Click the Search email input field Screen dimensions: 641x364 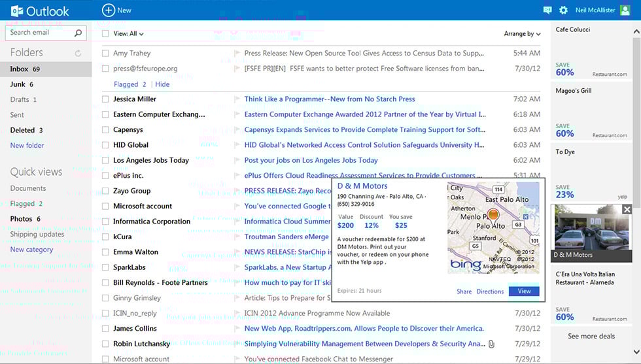click(46, 33)
